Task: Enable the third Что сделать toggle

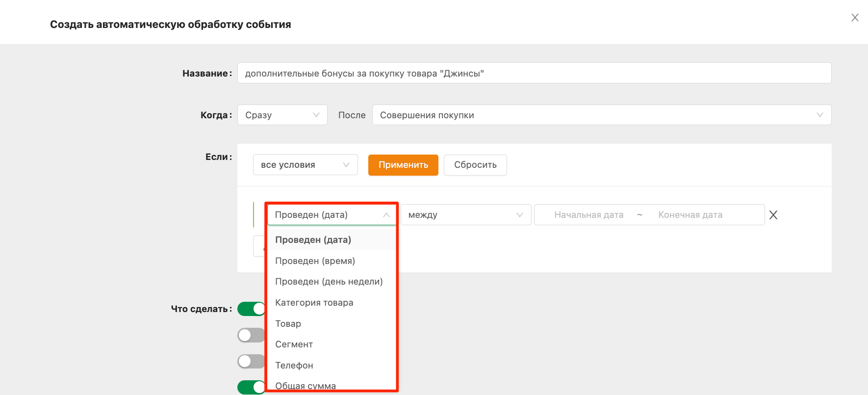Action: click(x=251, y=362)
